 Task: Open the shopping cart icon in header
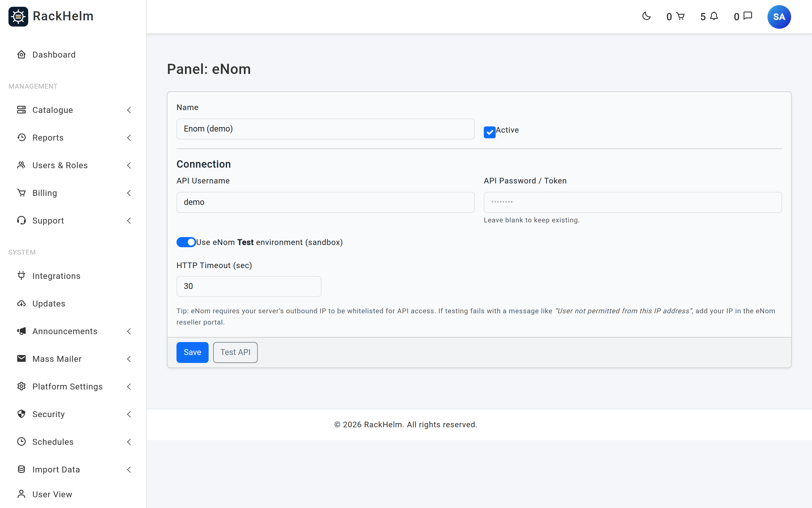coord(680,16)
